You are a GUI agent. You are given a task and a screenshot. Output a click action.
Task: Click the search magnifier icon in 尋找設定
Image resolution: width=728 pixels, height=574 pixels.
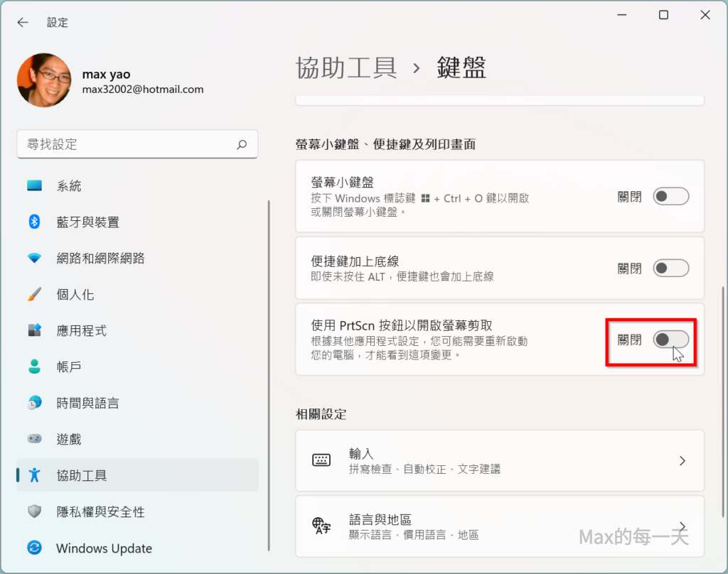pyautogui.click(x=242, y=144)
